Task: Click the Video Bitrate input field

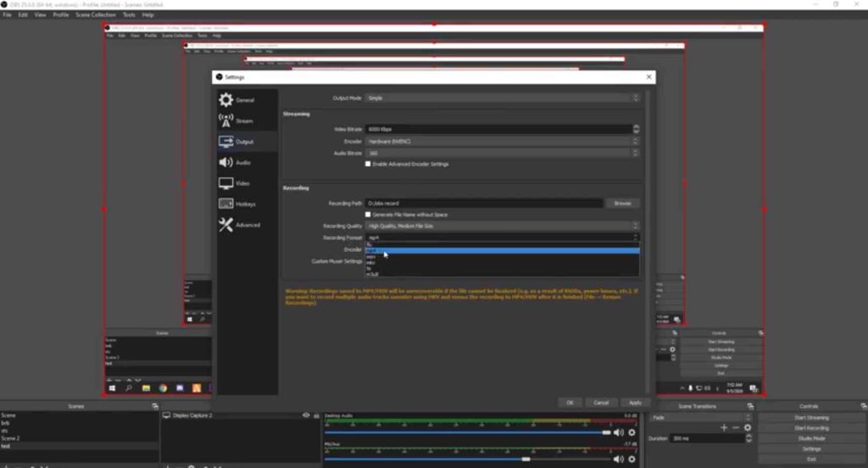Action: [498, 129]
